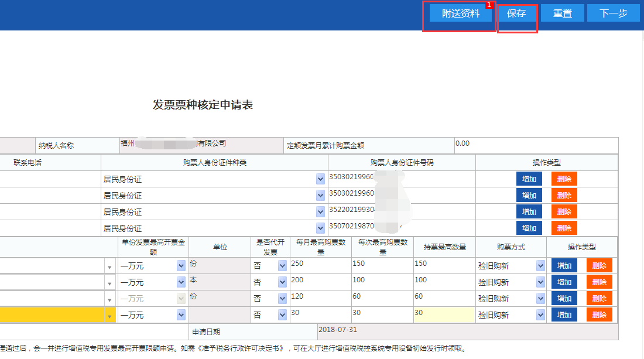Open 一万元 limit dropdown in the 250 row

181,266
